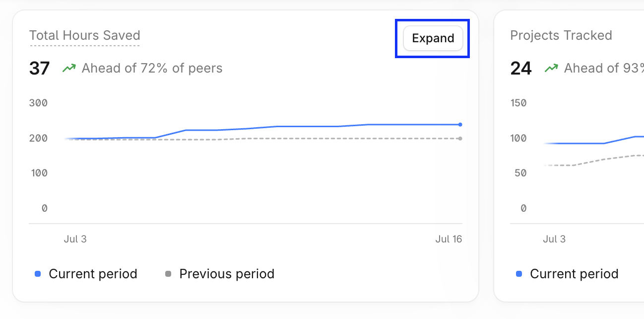
Task: Click the Projects Tracked card title
Action: pos(561,35)
